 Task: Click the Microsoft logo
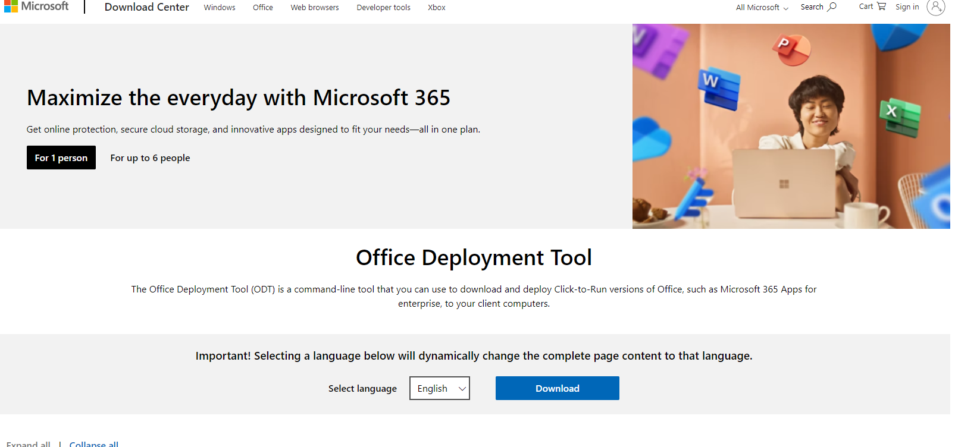[36, 7]
